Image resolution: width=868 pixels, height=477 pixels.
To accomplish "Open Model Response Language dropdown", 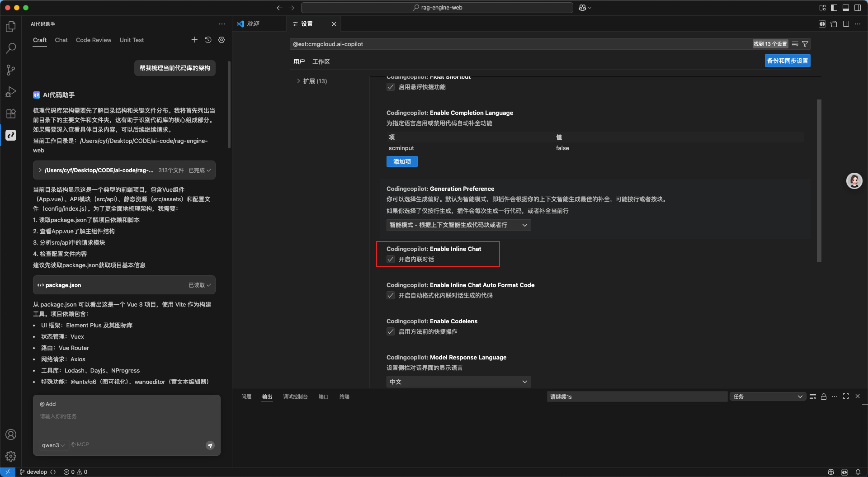I will (x=458, y=382).
